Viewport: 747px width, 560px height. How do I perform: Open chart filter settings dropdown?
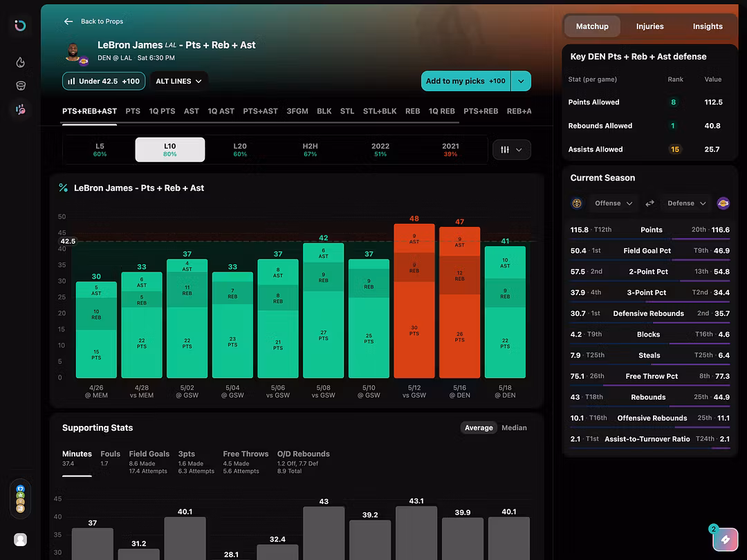click(512, 149)
